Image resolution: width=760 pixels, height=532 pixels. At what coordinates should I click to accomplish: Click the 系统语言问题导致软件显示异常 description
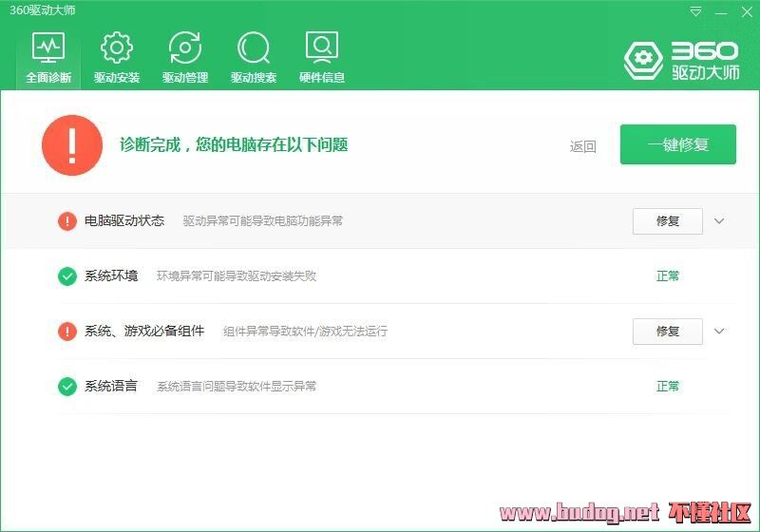(x=237, y=386)
